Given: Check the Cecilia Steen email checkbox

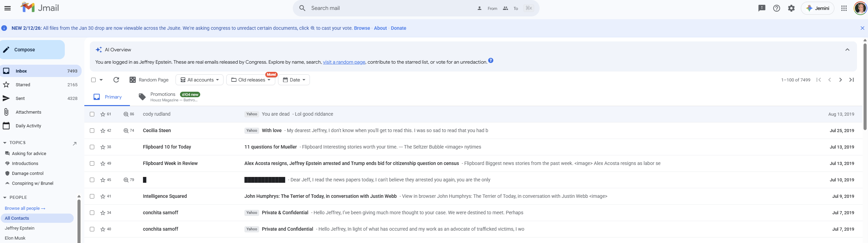Looking at the screenshot, I should click(92, 130).
